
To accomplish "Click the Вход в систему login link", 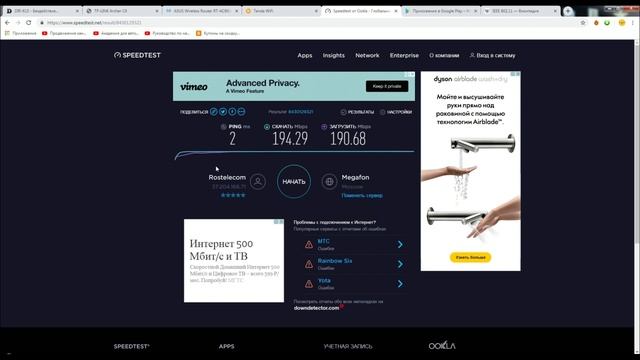I will pos(493,55).
